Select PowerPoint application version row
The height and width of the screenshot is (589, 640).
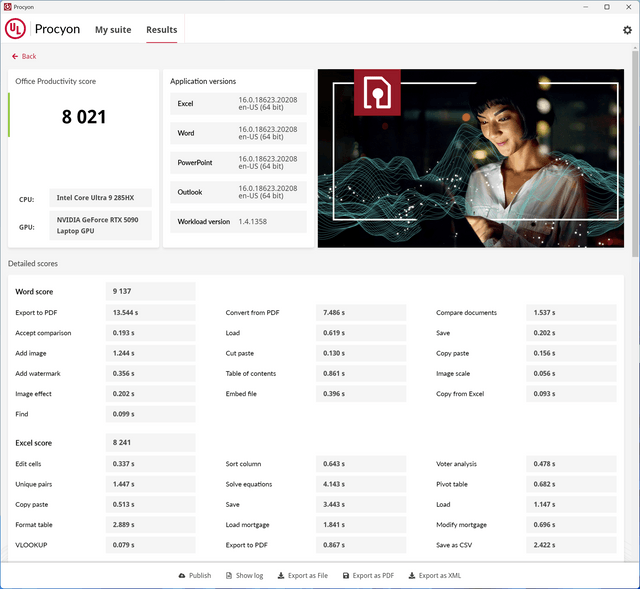coord(238,162)
